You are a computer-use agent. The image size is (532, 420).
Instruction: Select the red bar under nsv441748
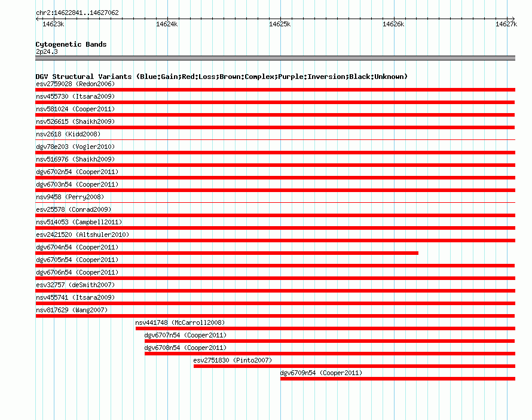click(325, 328)
